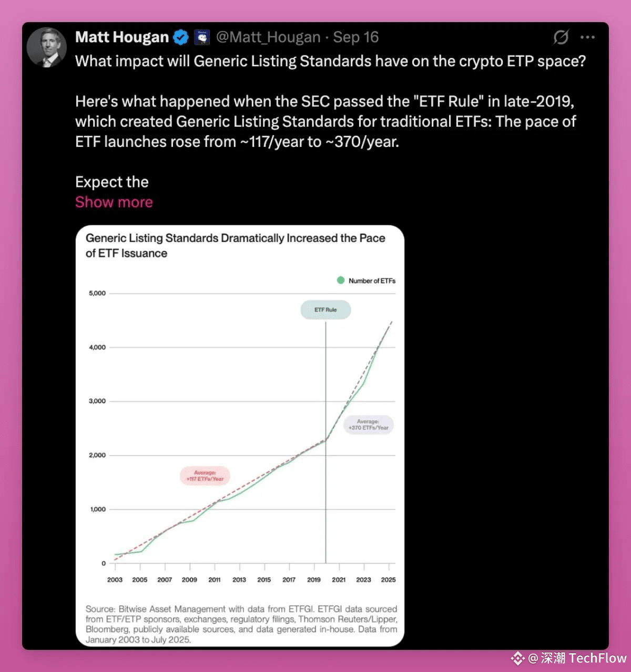Click the Grok slashed-circle icon
Viewport: 631px width, 672px height.
tap(561, 37)
